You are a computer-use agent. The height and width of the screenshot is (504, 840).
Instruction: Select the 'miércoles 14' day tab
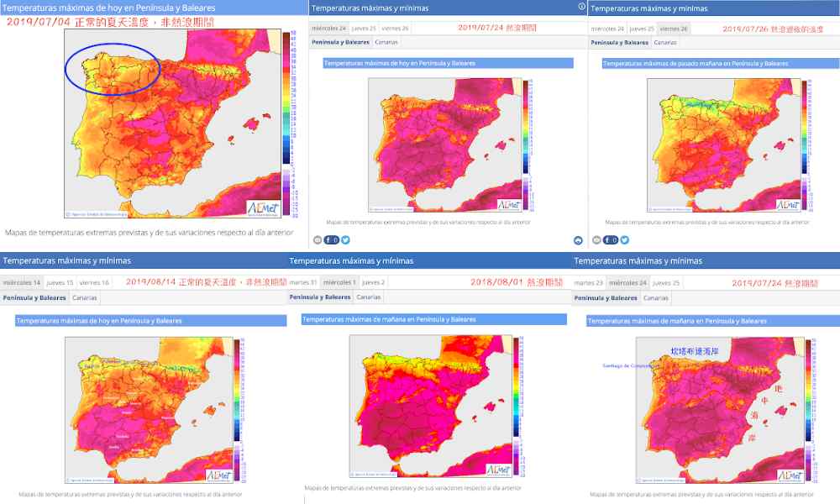point(22,282)
